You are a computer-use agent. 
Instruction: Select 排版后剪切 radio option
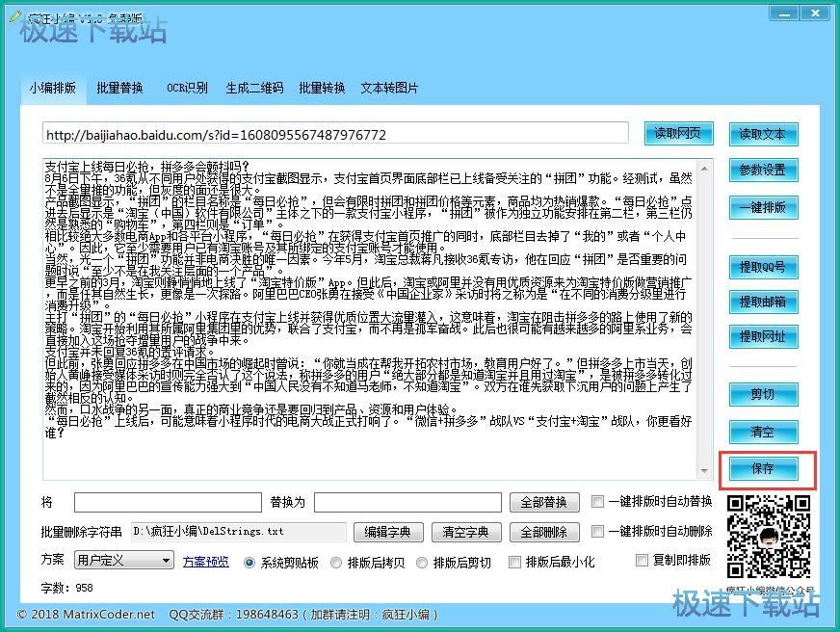(x=422, y=563)
